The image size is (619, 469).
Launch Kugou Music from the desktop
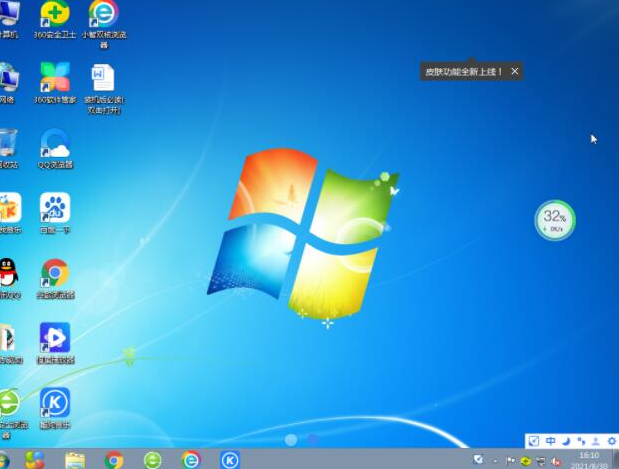click(x=54, y=402)
